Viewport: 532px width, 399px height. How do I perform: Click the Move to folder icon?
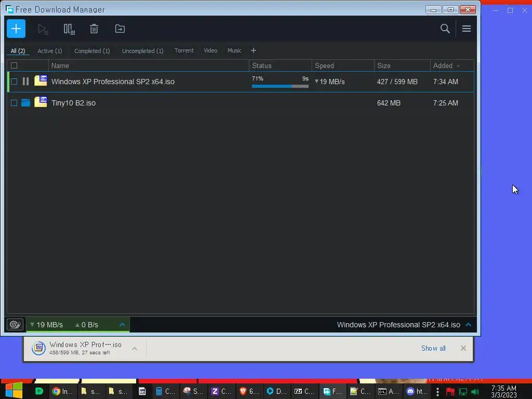pos(120,29)
